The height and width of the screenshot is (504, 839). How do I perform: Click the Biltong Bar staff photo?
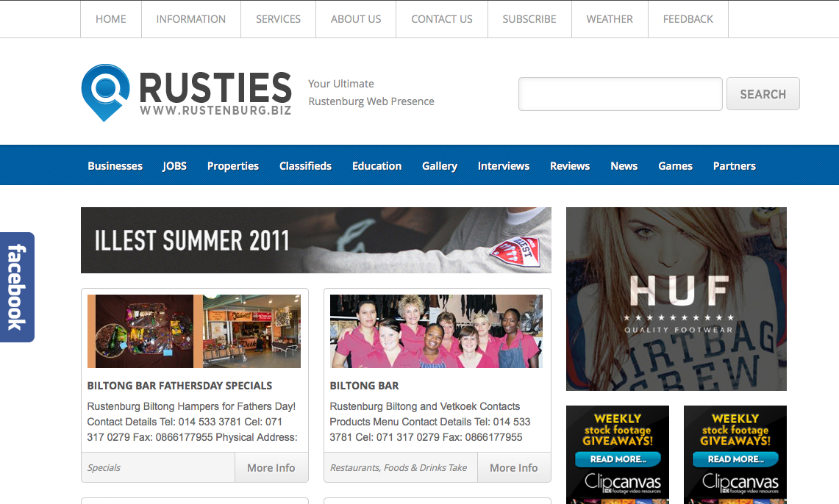coord(436,331)
